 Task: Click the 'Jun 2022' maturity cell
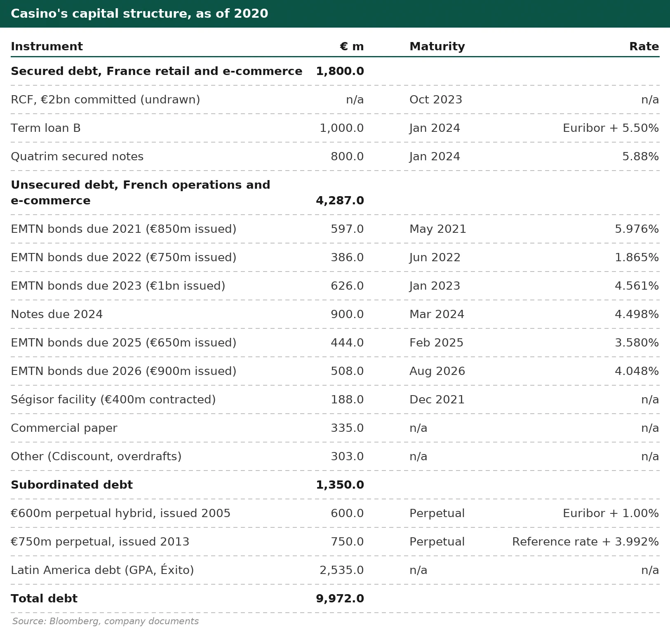(x=435, y=258)
